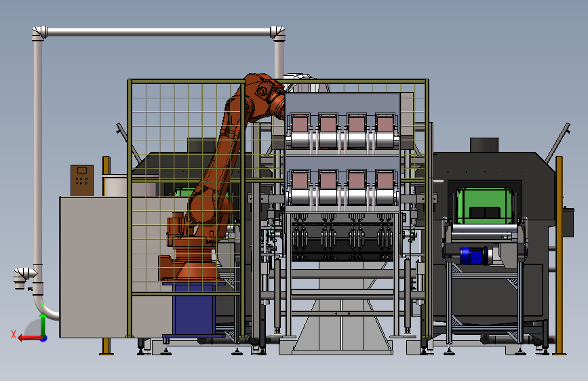Click the green Y axis of the triad
Screen dimensions: 588x381
(43, 325)
